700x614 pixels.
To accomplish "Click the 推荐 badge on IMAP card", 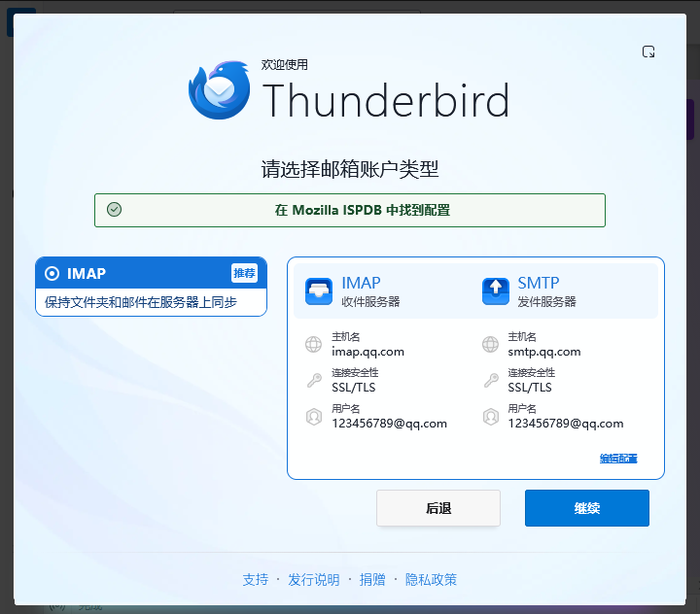I will (244, 273).
